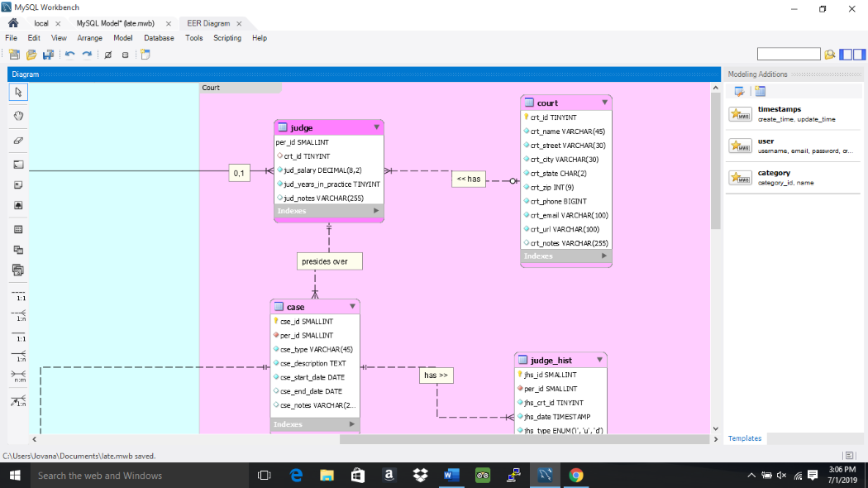Image resolution: width=868 pixels, height=488 pixels.
Task: Pick the n:m relationship tool
Action: pos(18,376)
